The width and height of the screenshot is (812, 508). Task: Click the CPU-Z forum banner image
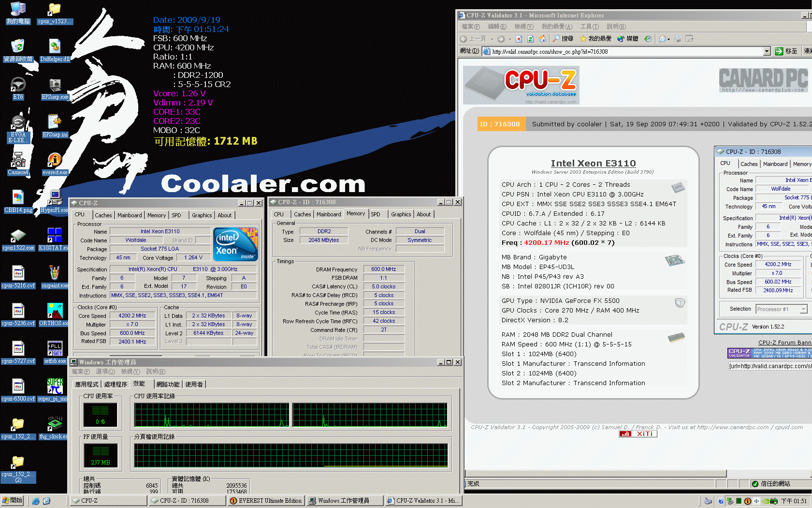(x=769, y=353)
